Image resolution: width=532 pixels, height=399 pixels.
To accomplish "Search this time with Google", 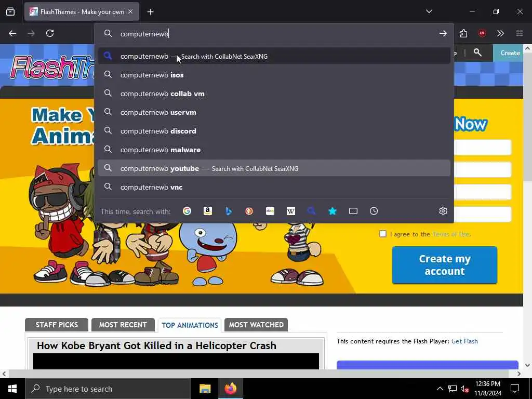I will (x=187, y=211).
